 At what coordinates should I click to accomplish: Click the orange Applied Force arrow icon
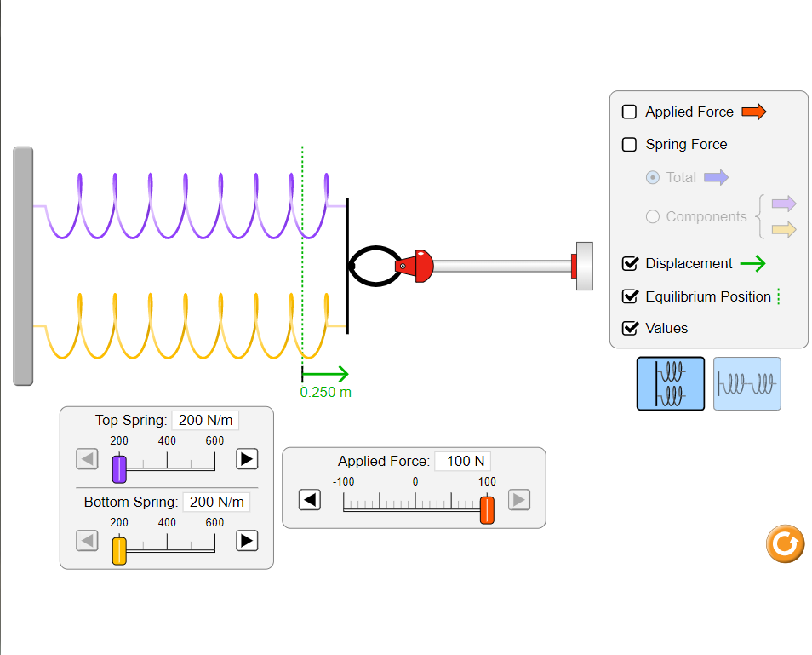(x=753, y=112)
